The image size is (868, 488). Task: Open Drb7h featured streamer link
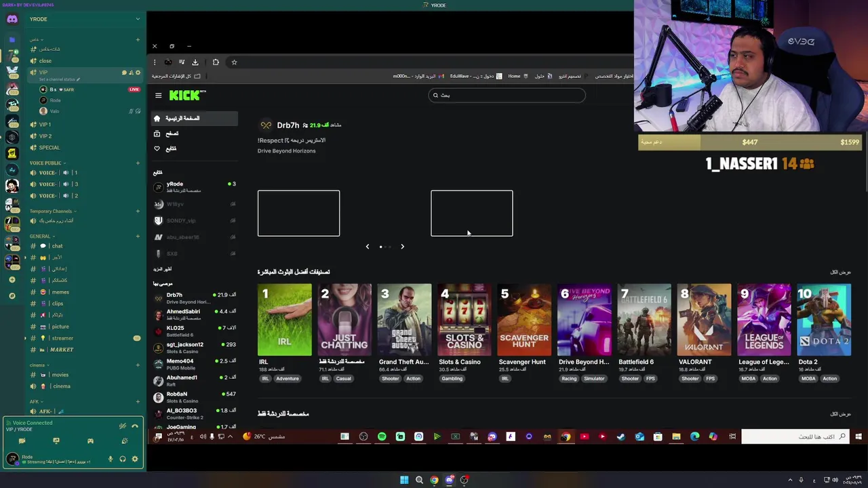coord(288,125)
